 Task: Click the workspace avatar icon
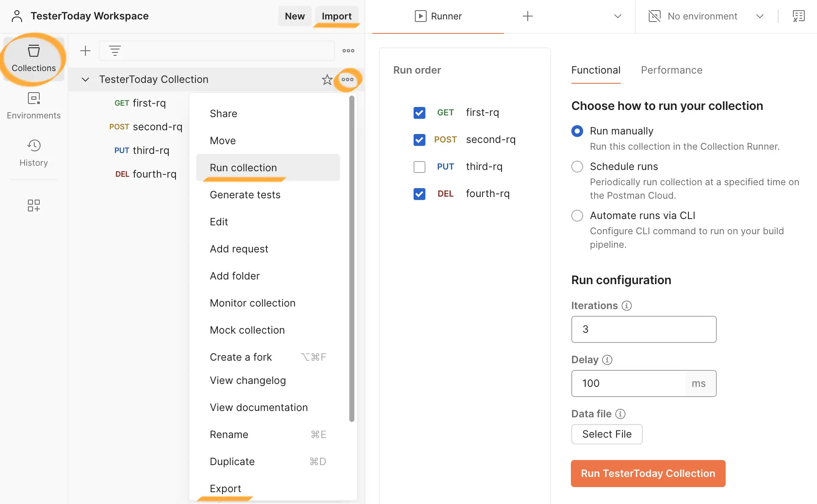pos(17,16)
